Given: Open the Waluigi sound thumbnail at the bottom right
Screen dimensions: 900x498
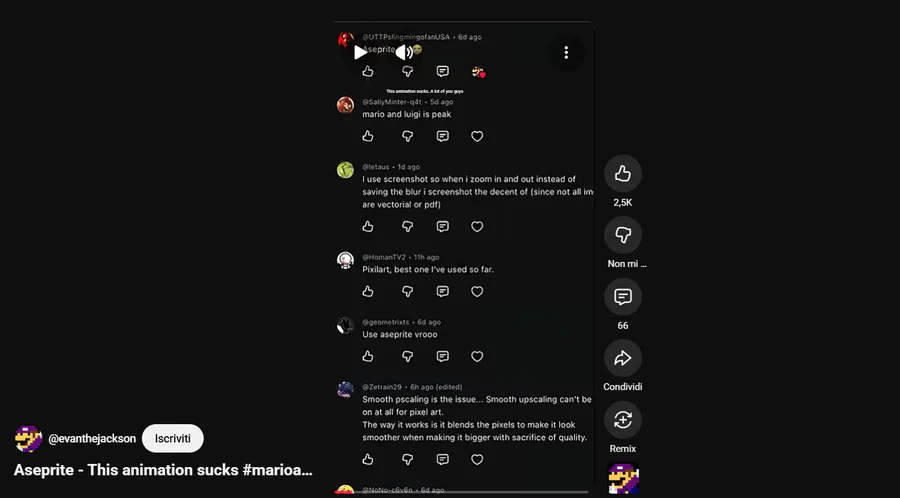Looking at the screenshot, I should [623, 478].
